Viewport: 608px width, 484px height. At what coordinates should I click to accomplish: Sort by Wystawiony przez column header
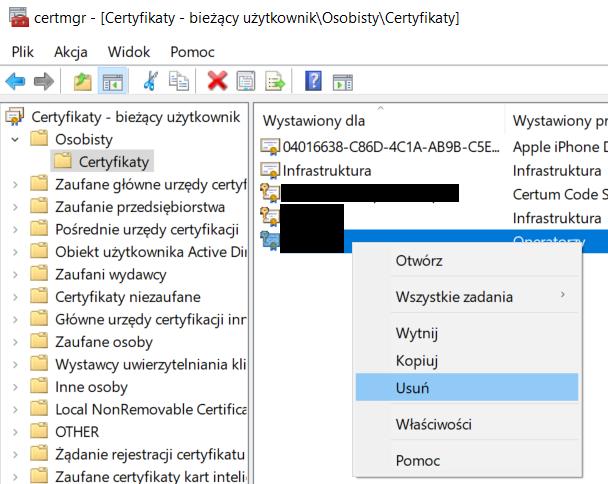[x=557, y=120]
